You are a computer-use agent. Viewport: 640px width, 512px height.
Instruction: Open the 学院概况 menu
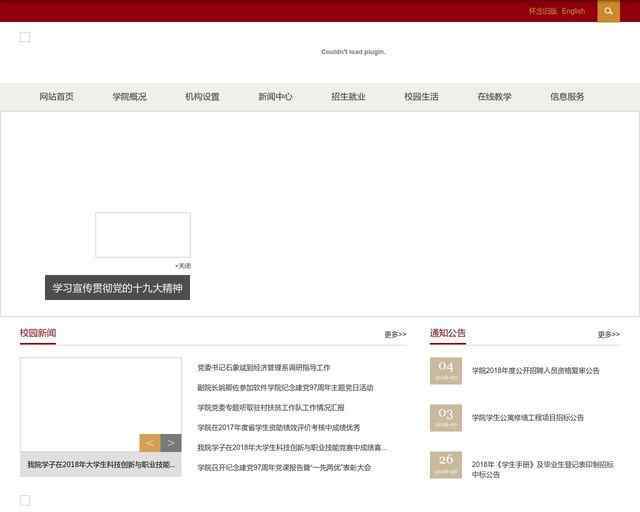click(129, 97)
